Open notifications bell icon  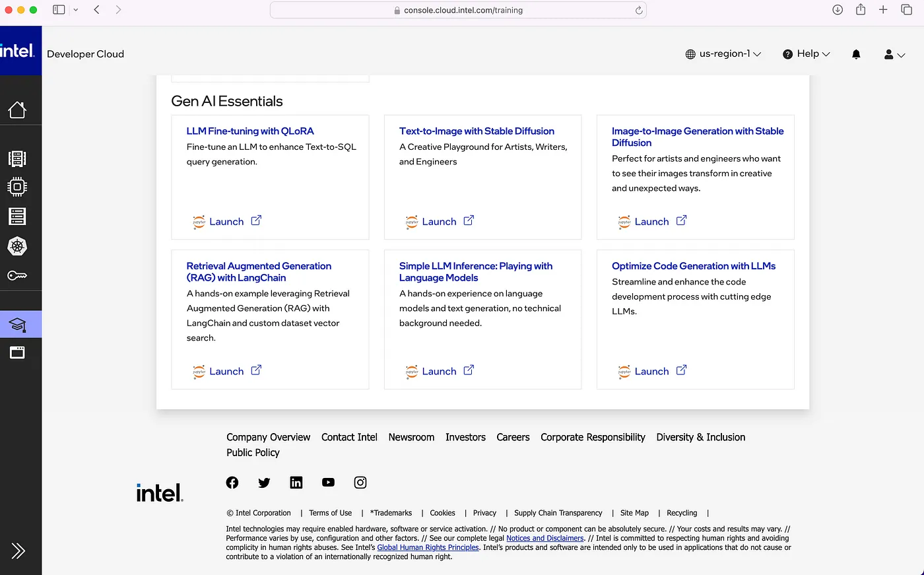tap(856, 54)
